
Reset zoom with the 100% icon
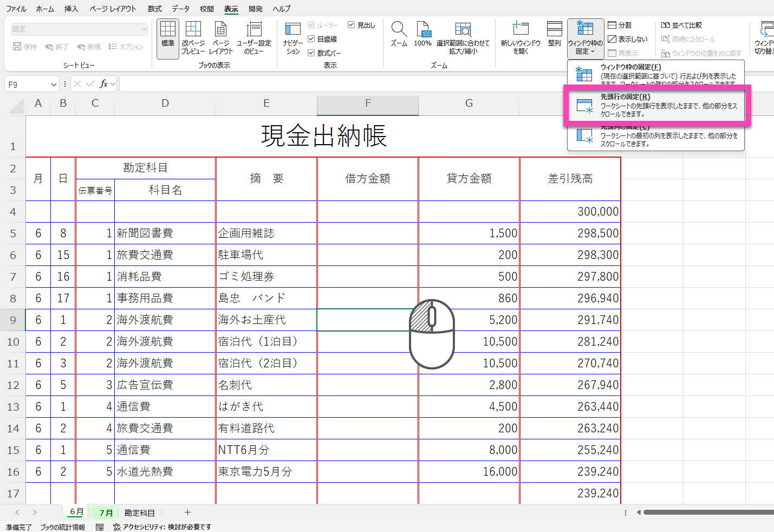click(x=422, y=35)
